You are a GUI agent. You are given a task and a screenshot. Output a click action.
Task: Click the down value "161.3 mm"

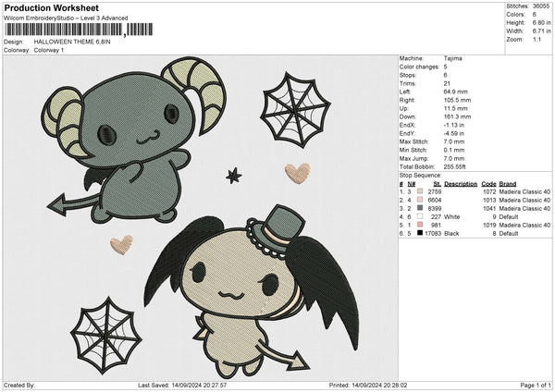pyautogui.click(x=457, y=116)
